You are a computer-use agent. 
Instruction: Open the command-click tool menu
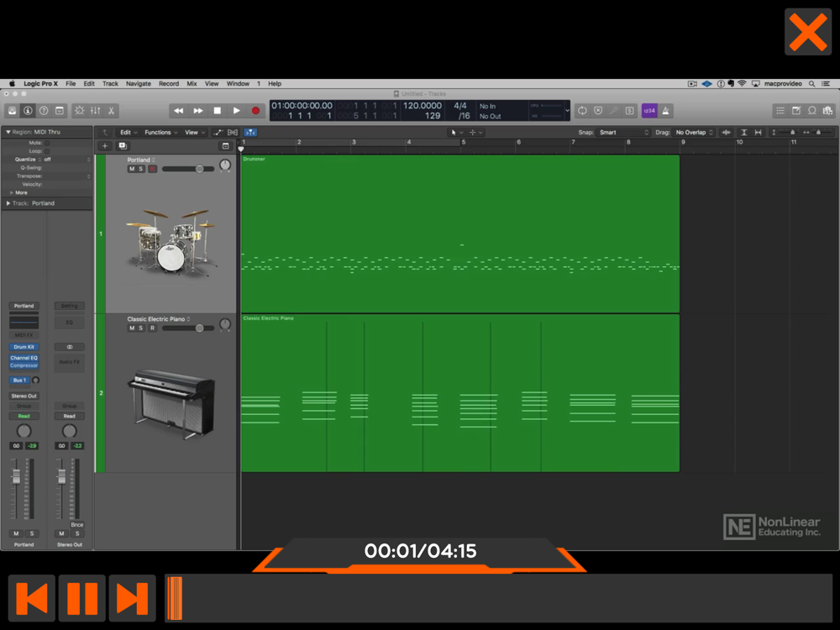tap(476, 133)
